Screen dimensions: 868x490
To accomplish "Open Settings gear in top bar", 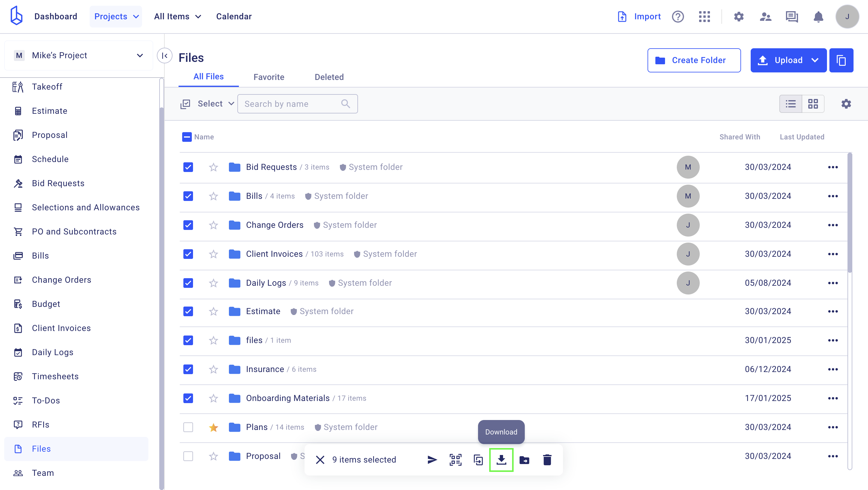I will [739, 17].
